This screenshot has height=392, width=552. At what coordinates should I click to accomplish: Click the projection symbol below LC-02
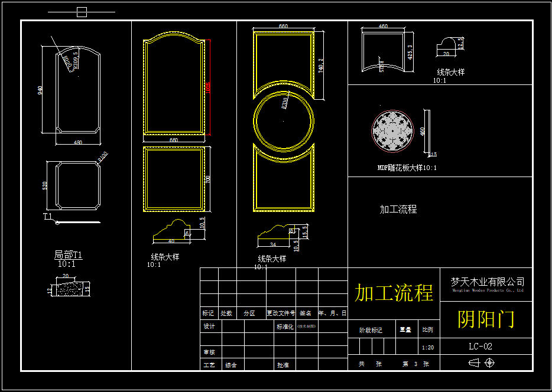tap(475, 363)
